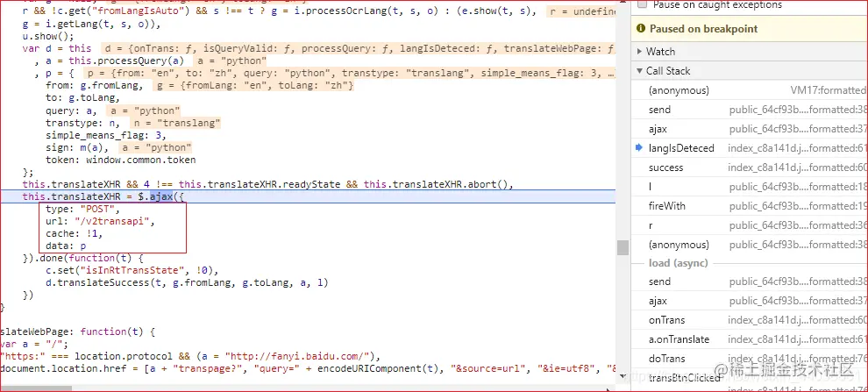Click the transtype: n code line
The width and height of the screenshot is (868, 392).
coord(82,123)
